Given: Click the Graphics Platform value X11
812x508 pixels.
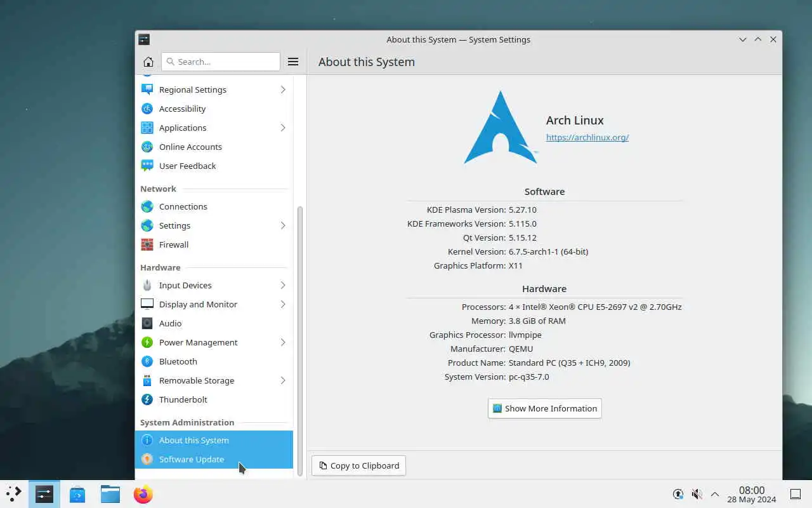Looking at the screenshot, I should pos(516,265).
